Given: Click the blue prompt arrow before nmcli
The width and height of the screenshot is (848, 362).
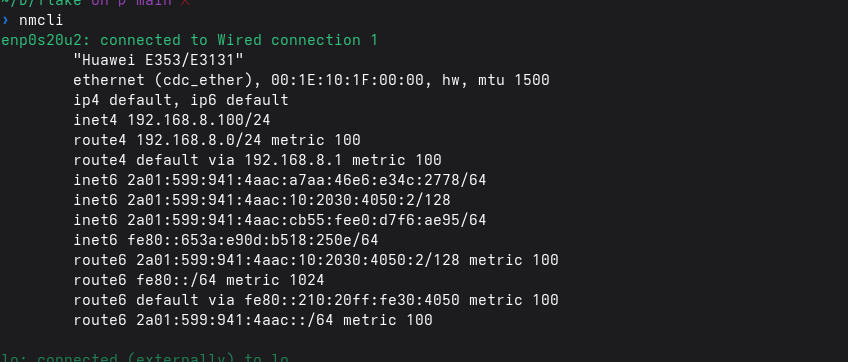Looking at the screenshot, I should click(x=5, y=21).
